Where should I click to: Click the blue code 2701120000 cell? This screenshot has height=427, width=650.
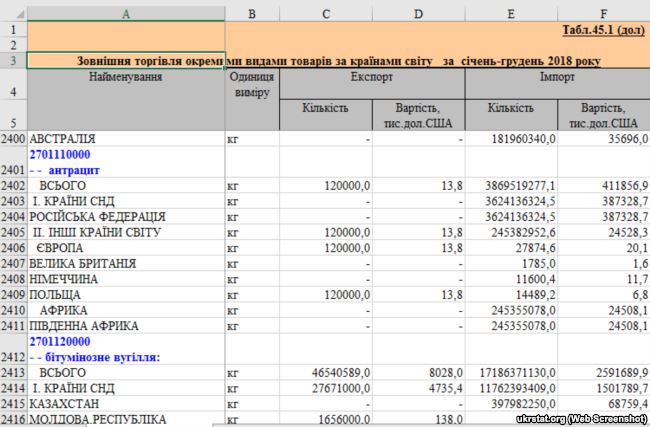[x=126, y=349]
